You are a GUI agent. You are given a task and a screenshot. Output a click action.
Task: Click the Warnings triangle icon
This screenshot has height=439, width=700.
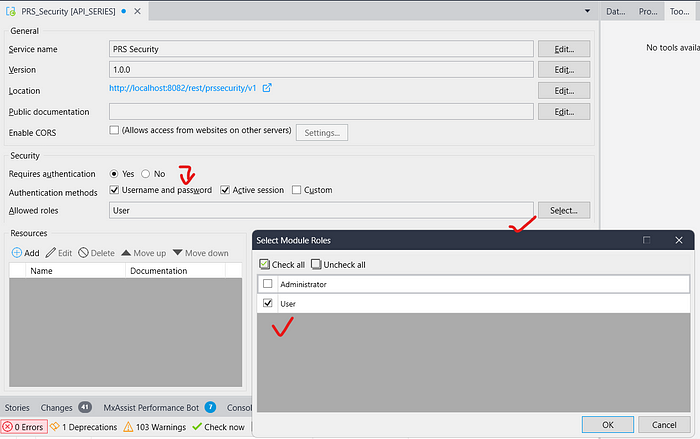click(128, 427)
